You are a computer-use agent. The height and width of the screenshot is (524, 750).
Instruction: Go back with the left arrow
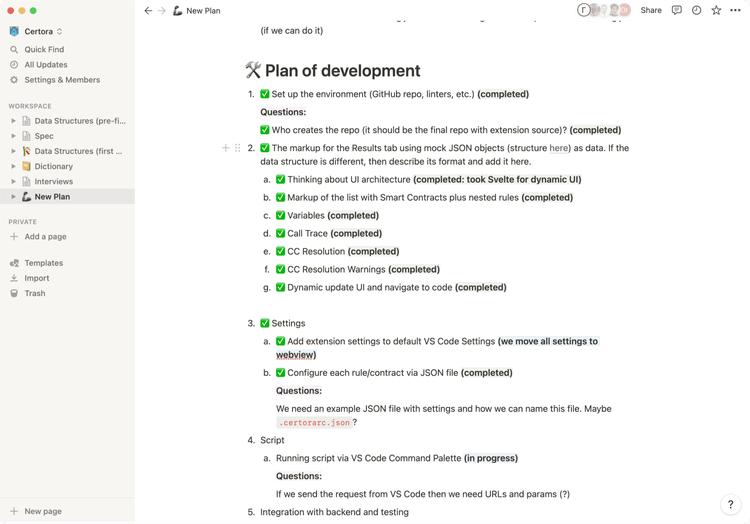pos(148,11)
